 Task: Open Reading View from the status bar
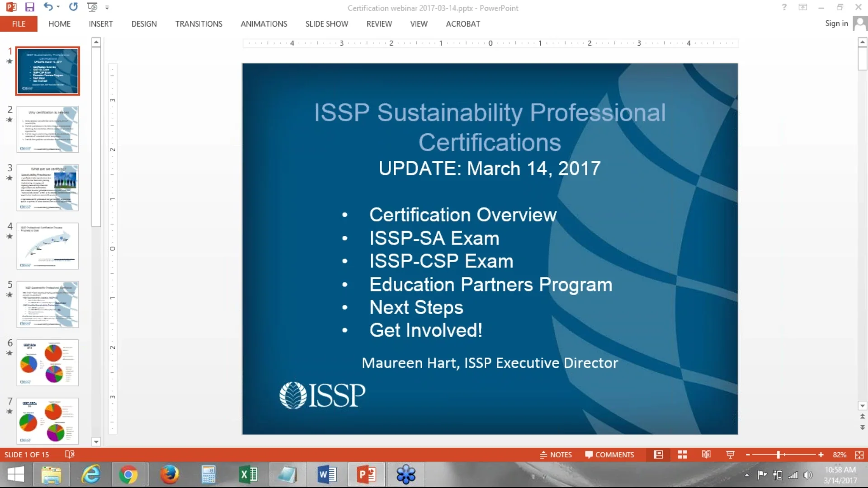707,455
